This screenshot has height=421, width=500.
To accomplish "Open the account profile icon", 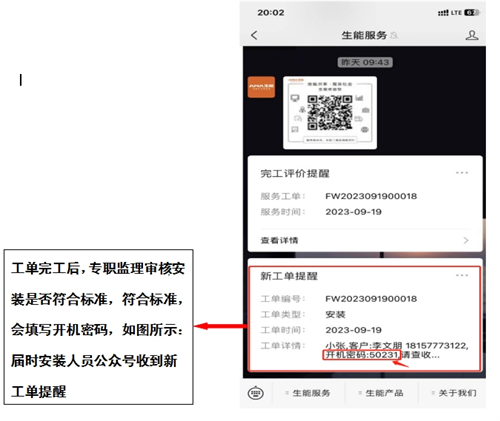I will (472, 35).
